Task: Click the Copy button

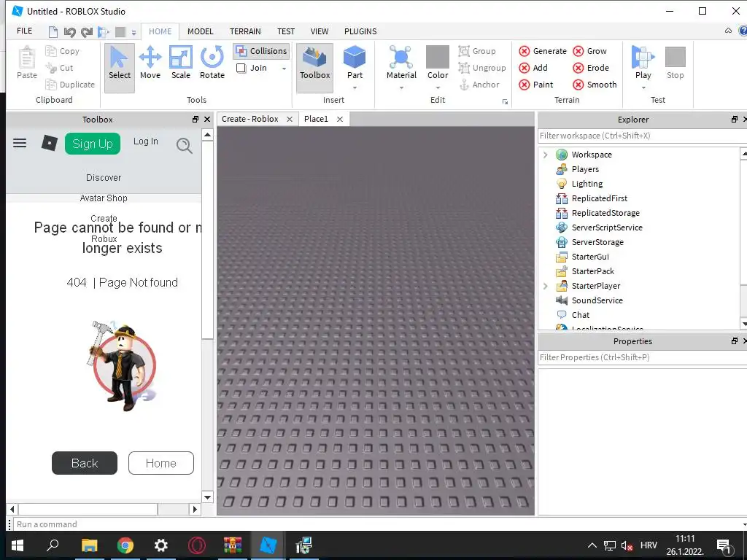Action: click(x=63, y=51)
